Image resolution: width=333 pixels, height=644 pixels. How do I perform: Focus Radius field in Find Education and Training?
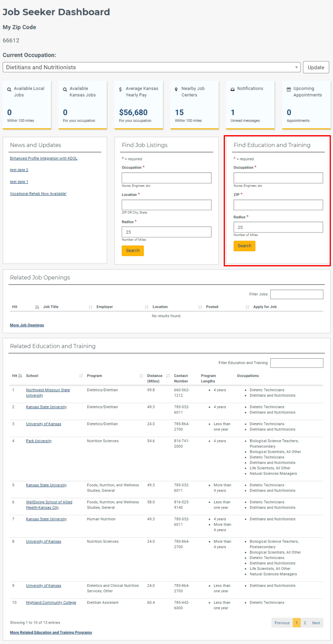click(x=278, y=227)
